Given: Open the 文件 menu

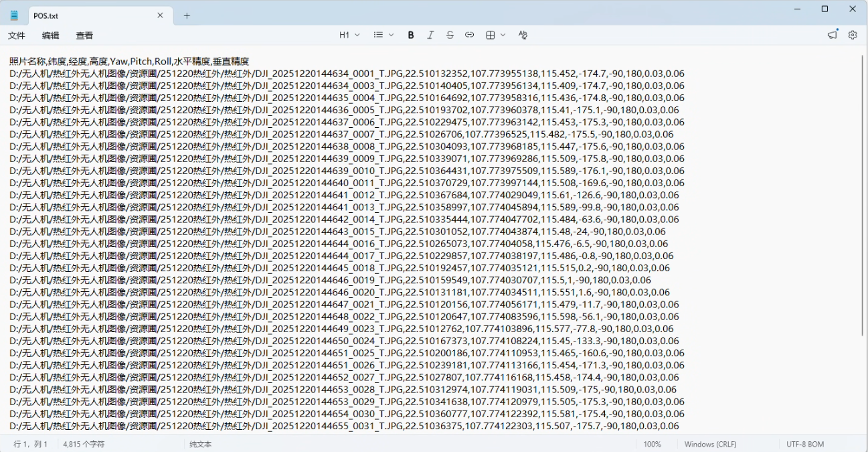Looking at the screenshot, I should pos(17,35).
